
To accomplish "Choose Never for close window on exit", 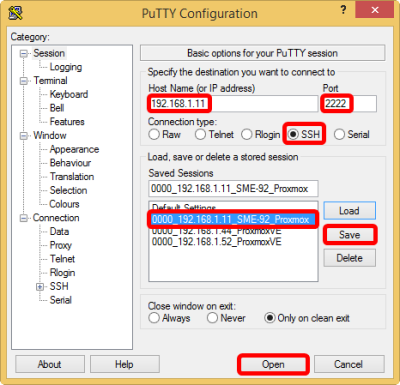I will pyautogui.click(x=226, y=318).
